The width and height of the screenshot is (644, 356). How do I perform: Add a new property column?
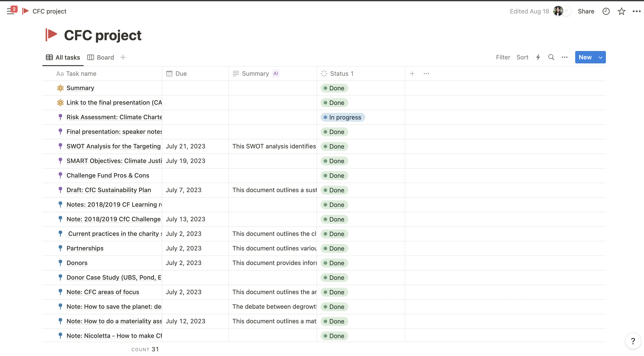[x=412, y=74]
